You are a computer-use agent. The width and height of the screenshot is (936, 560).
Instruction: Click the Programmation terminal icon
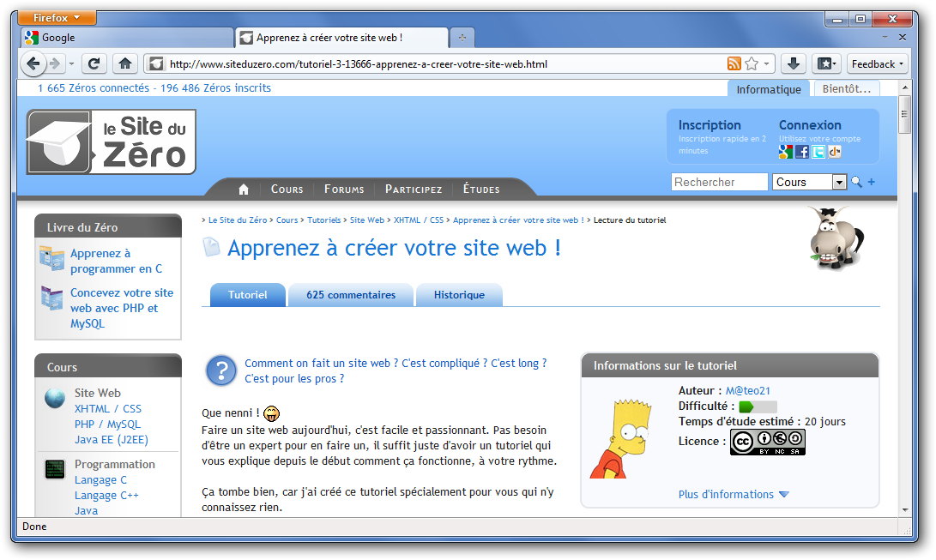tap(55, 469)
